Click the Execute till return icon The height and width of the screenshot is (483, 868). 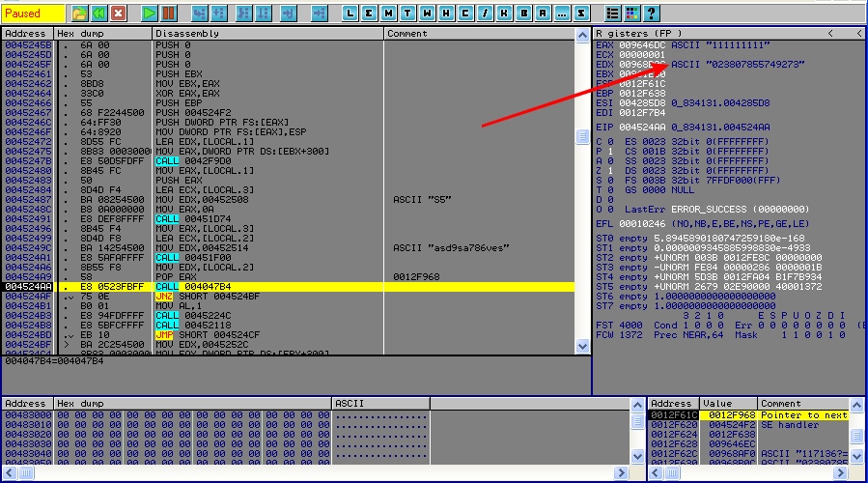coord(288,13)
